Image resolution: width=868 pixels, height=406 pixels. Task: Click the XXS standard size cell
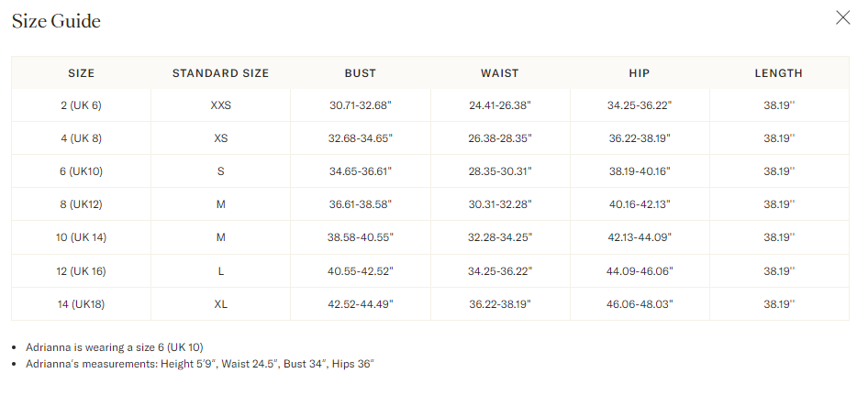[x=221, y=105]
